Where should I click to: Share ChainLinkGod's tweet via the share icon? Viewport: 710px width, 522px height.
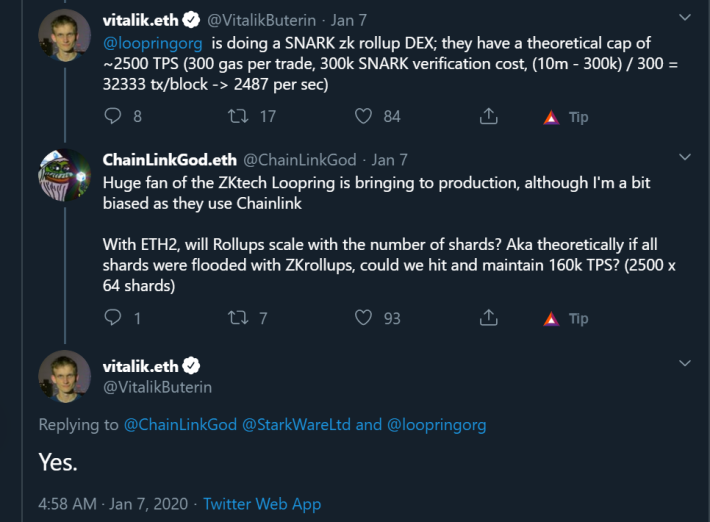[x=489, y=318]
